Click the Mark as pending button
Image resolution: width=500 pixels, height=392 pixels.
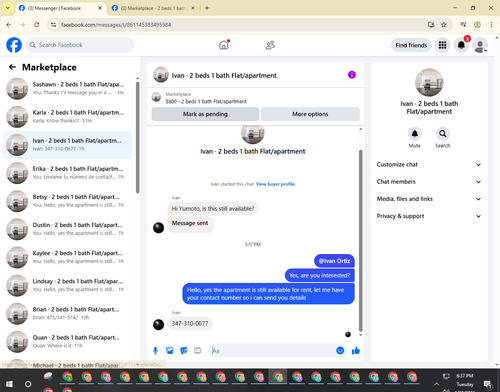[x=205, y=114]
